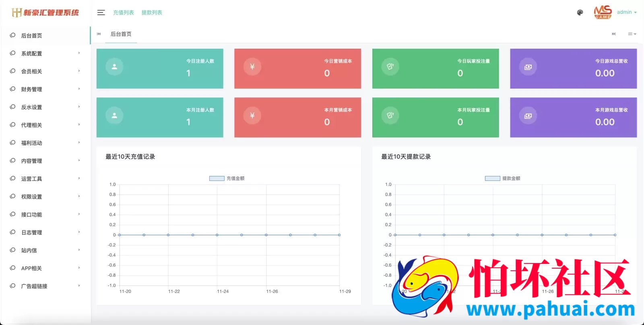
Task: Open the 日志管理 sidebar item
Action: [45, 232]
